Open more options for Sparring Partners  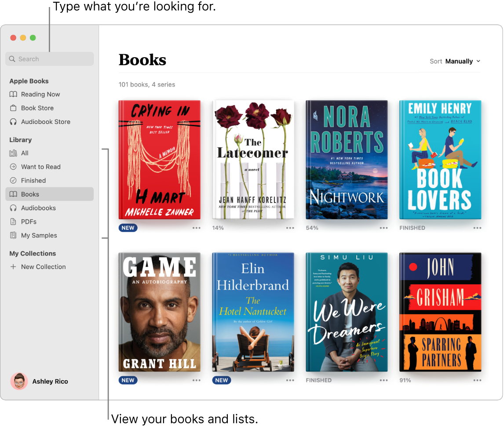[477, 380]
